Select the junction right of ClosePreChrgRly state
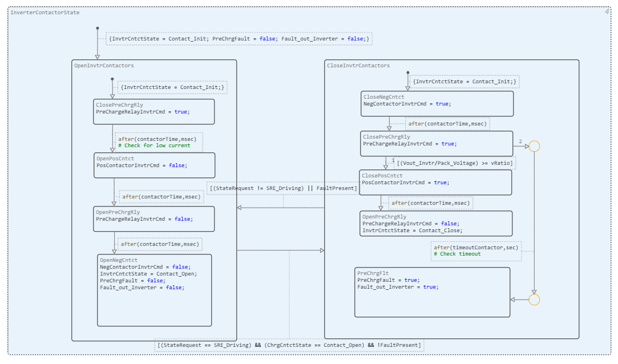This screenshot has width=618, height=364. pos(534,146)
